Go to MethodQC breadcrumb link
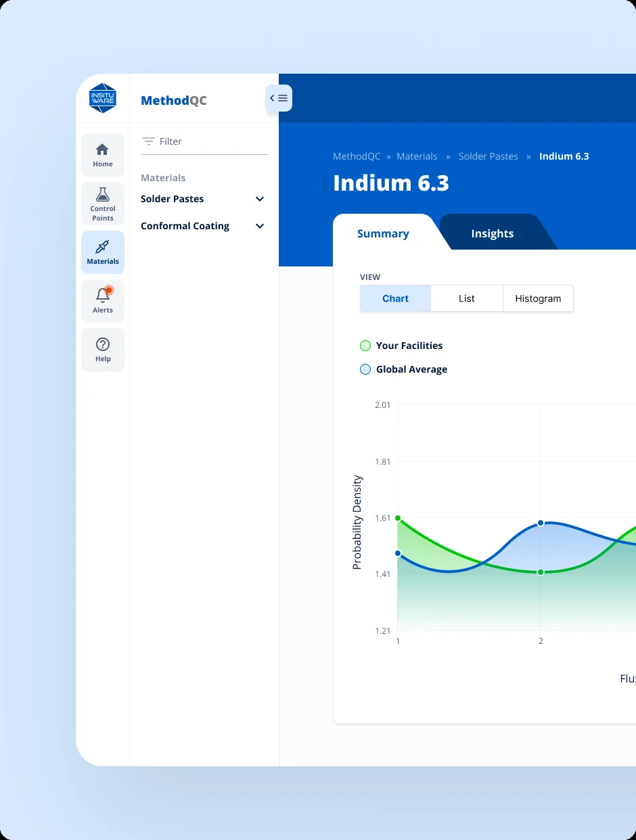Viewport: 636px width, 840px height. tap(357, 156)
